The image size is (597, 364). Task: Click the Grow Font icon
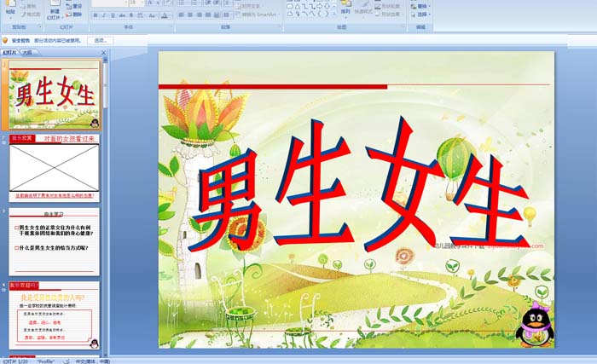pos(149,3)
